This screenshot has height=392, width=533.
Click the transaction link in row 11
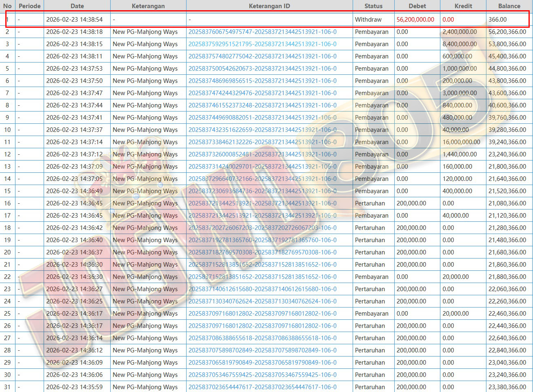coord(262,142)
